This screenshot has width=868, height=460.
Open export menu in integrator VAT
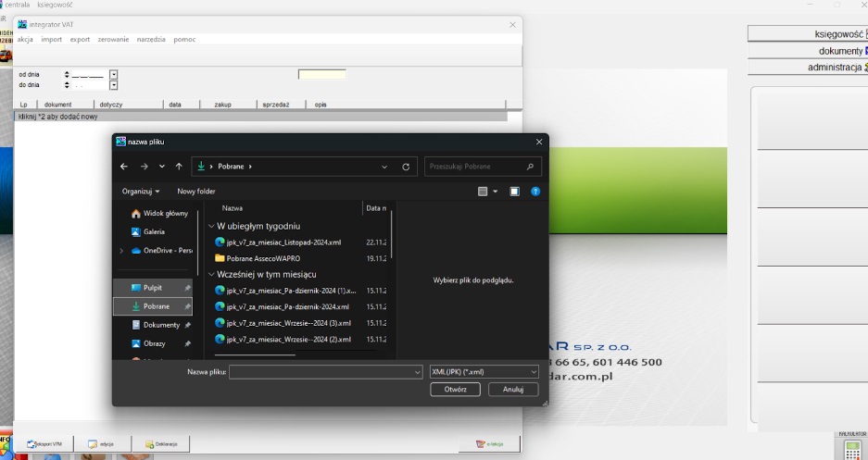tap(80, 39)
